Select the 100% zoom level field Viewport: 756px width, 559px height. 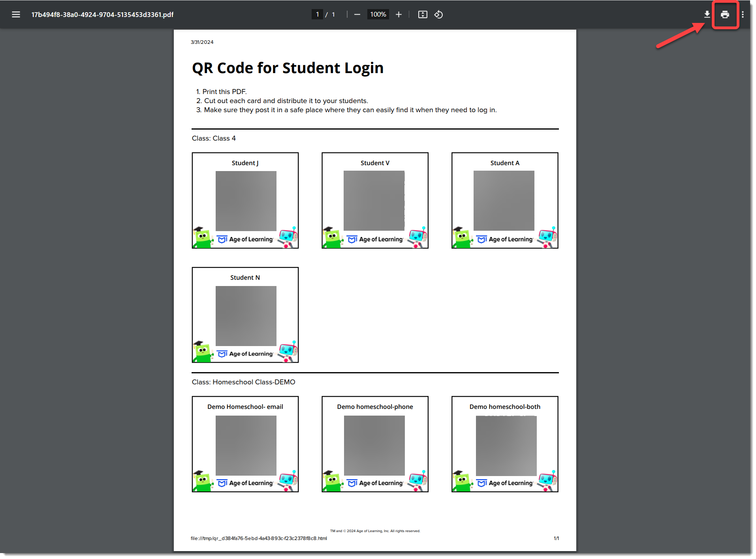378,15
